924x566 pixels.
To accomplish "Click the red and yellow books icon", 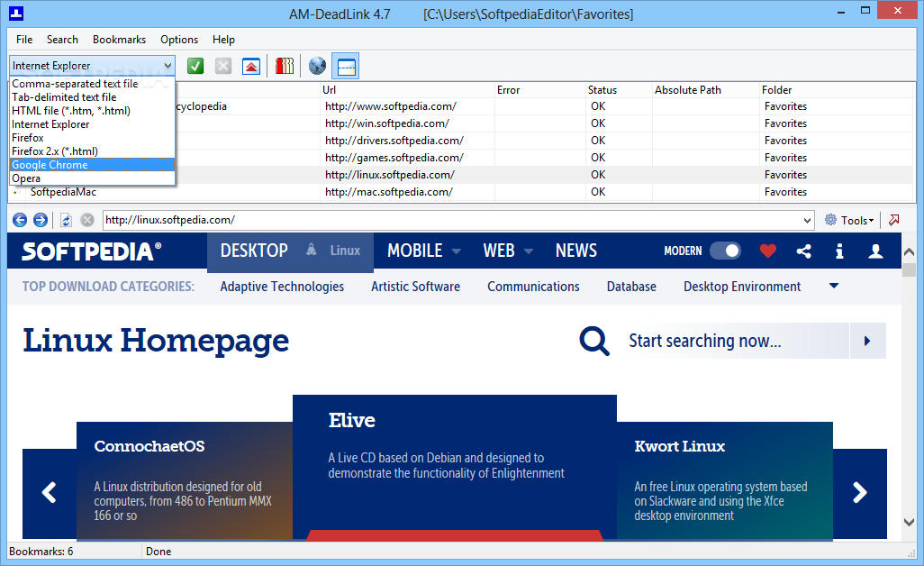I will click(285, 66).
